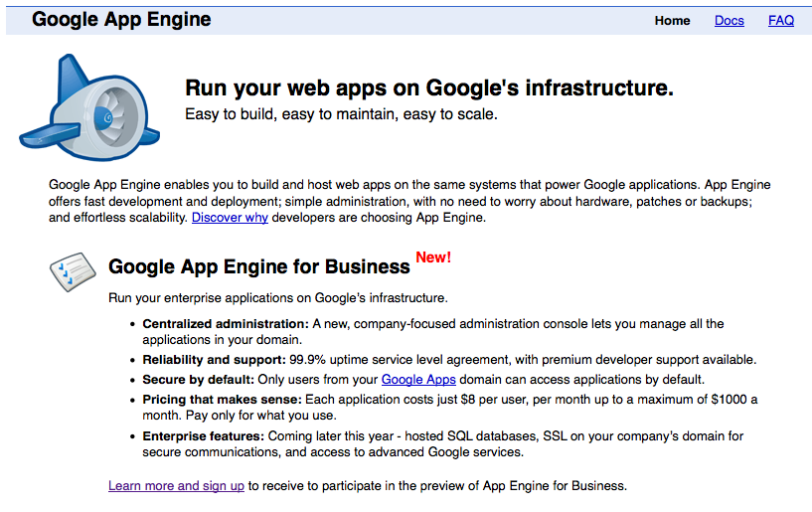Screen dimensions: 812x512
Task: Click the "Run your web apps" headline
Action: (x=429, y=88)
